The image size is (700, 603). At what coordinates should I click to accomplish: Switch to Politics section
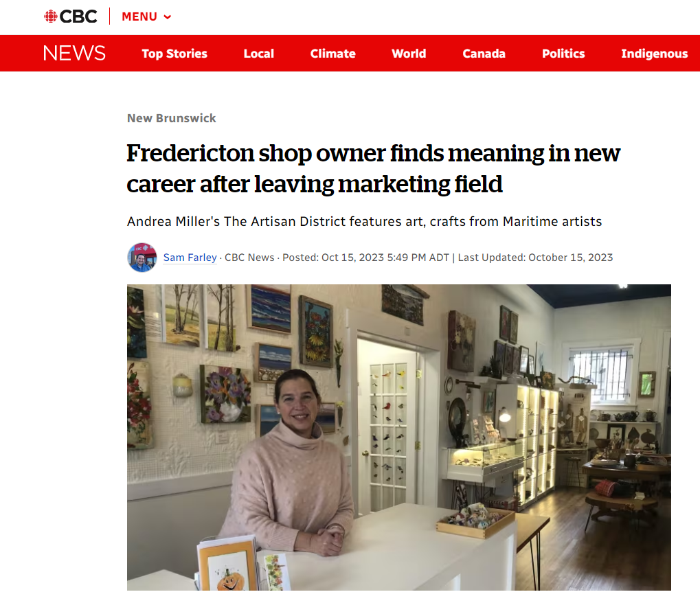[563, 54]
